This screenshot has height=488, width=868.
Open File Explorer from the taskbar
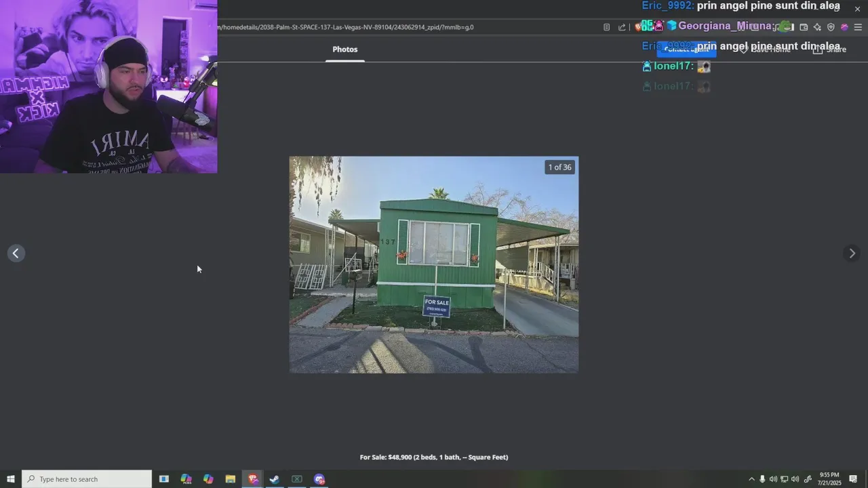231,479
